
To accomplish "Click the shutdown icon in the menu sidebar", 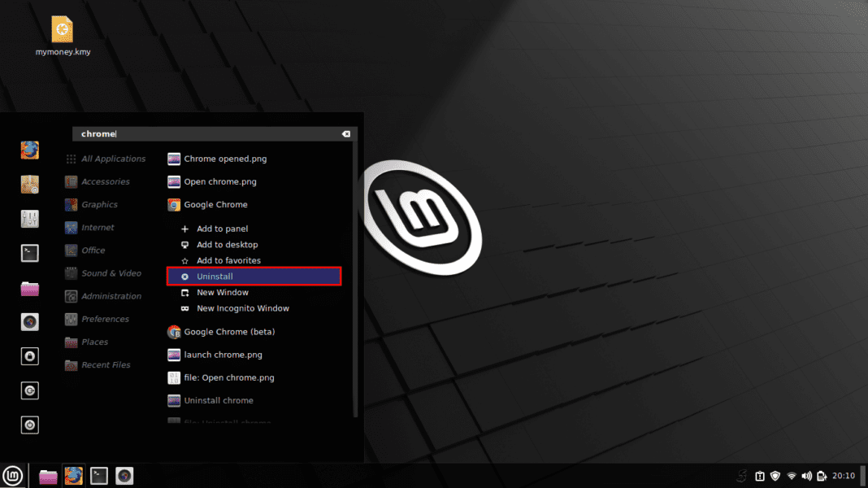I will point(29,425).
